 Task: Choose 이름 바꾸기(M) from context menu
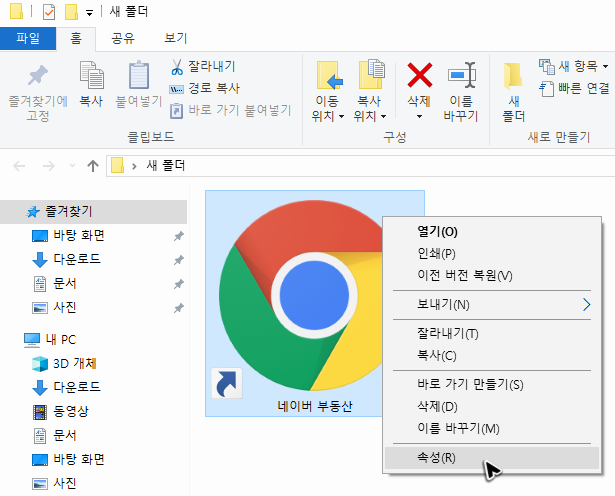(x=492, y=429)
